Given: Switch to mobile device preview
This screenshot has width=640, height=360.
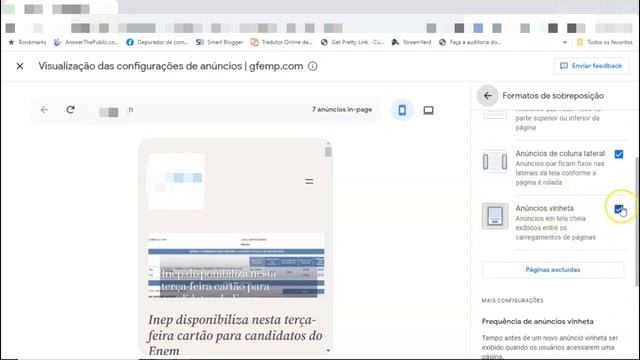Looking at the screenshot, I should click(402, 110).
